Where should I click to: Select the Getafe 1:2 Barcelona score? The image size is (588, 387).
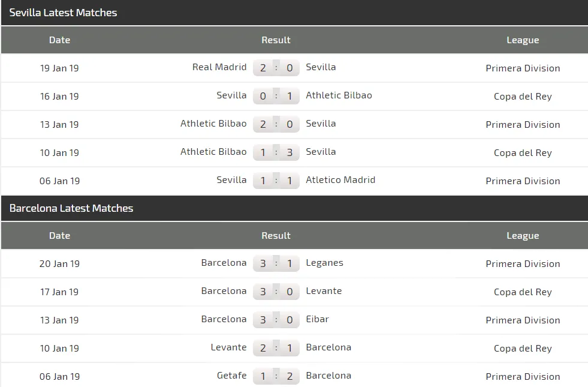(x=276, y=376)
